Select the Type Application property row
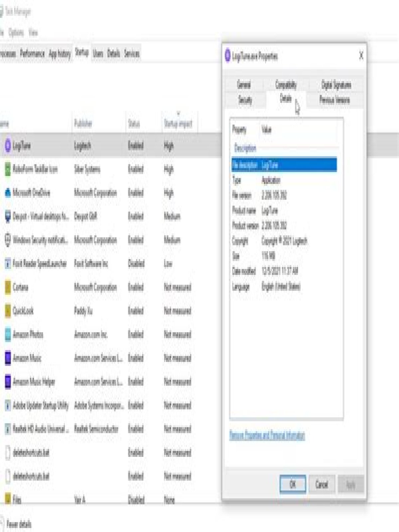 click(x=284, y=180)
